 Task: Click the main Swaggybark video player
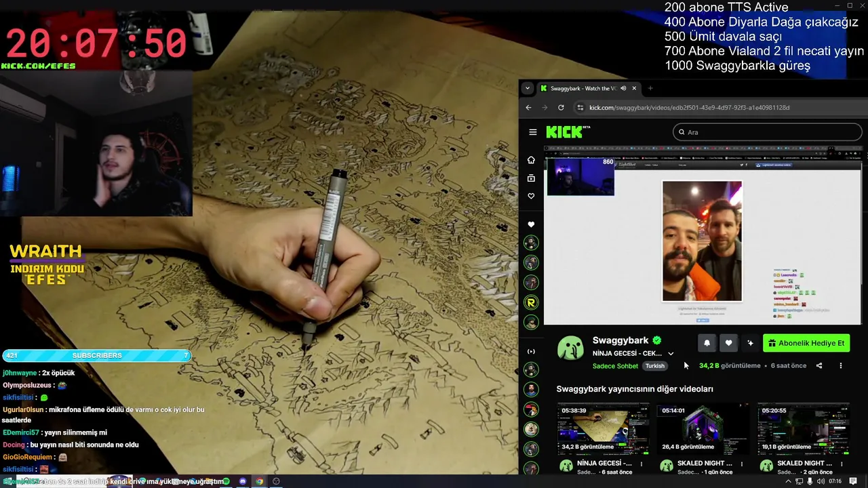coord(703,235)
